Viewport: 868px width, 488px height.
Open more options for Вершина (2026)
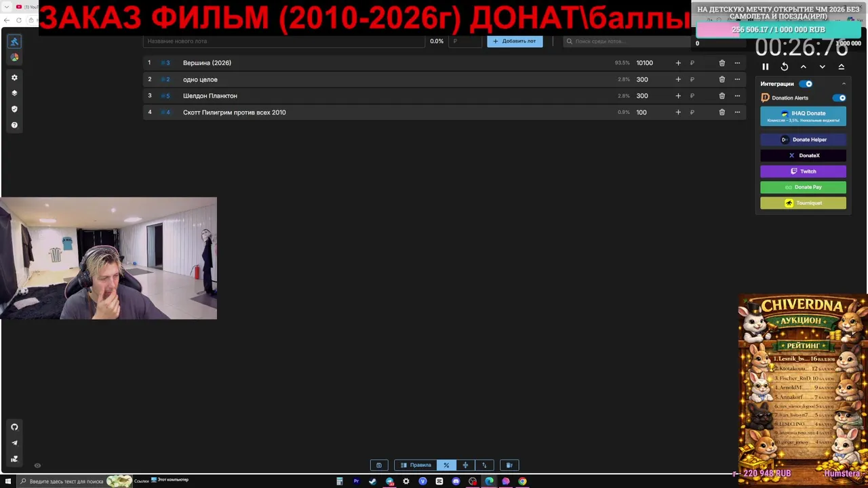pyautogui.click(x=737, y=63)
